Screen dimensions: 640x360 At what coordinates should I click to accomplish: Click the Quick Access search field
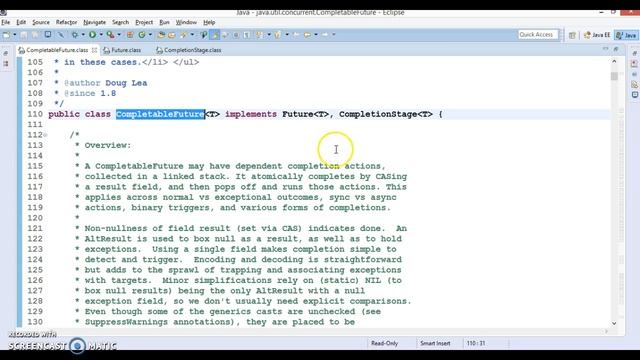(538, 35)
